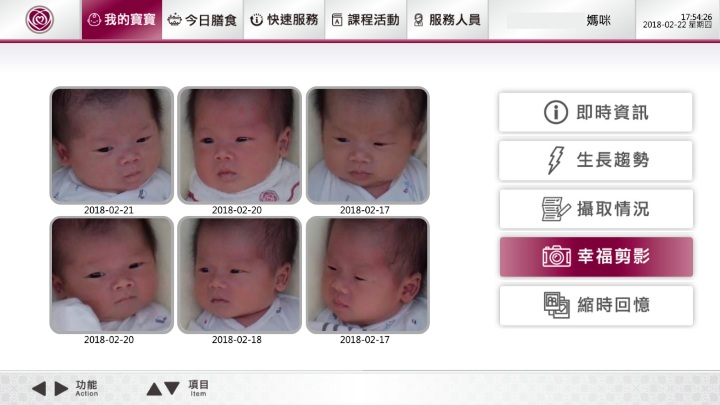Screen dimensions: 720x405
Task: Click the 媽咪 user name field
Action: point(562,20)
